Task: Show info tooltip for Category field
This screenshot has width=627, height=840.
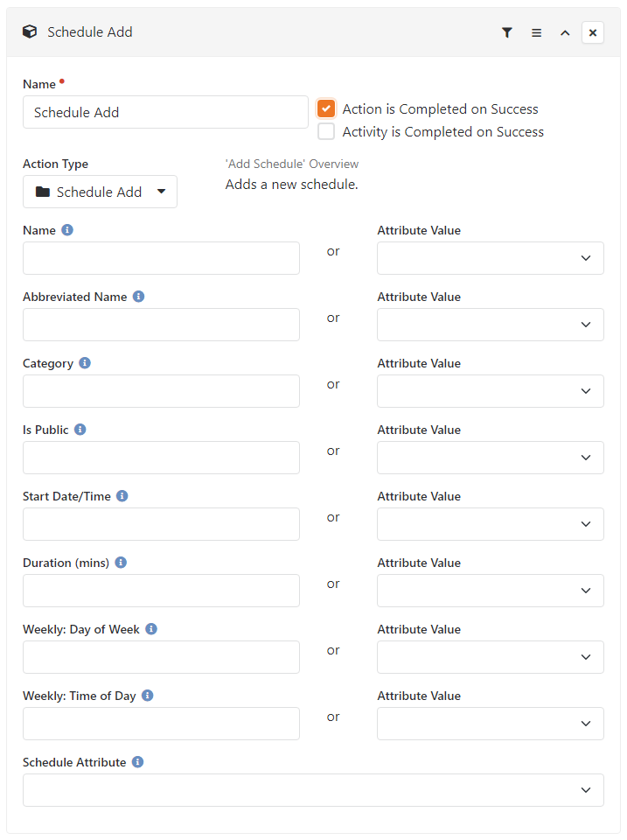Action: 85,362
